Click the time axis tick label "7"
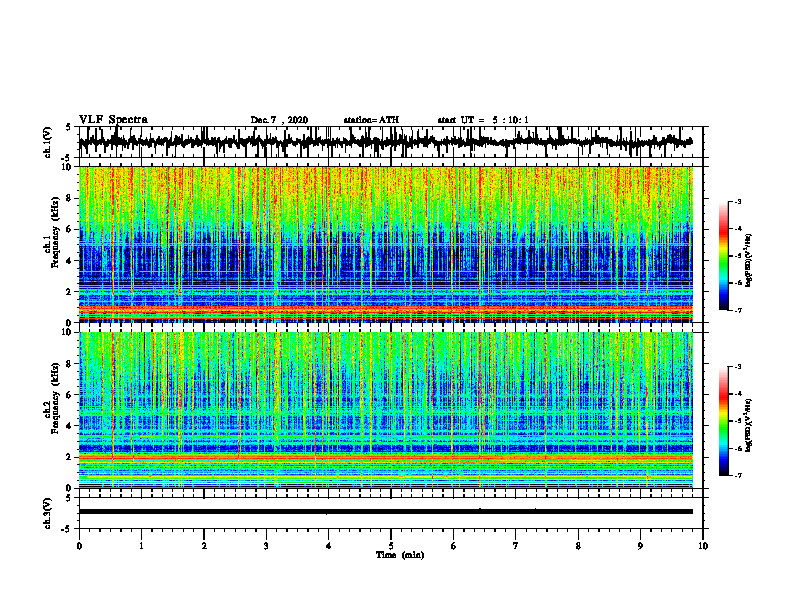 pyautogui.click(x=516, y=546)
